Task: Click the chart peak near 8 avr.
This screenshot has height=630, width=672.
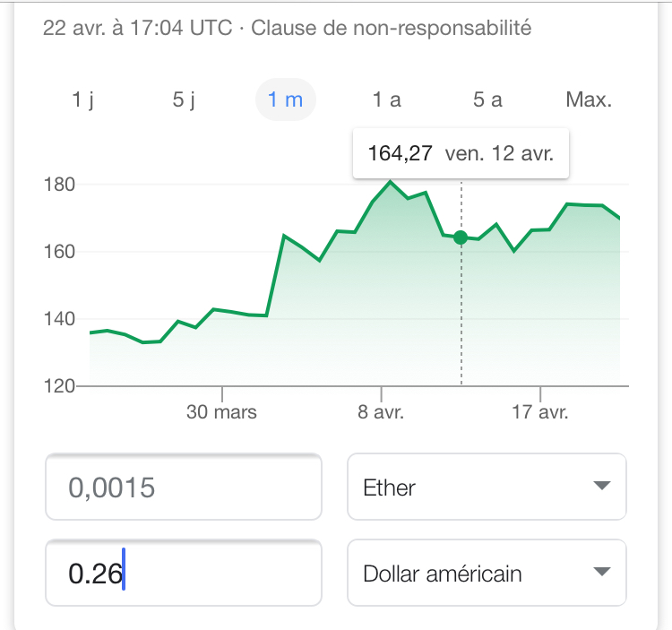Action: [x=390, y=182]
